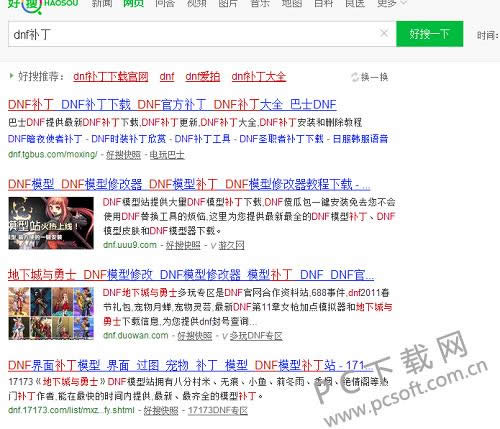
Task: Switch to the 视频 tab
Action: 197,3
